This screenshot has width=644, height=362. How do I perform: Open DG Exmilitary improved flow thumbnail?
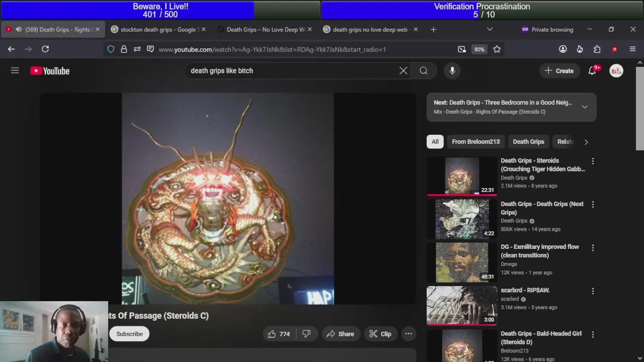click(x=462, y=262)
